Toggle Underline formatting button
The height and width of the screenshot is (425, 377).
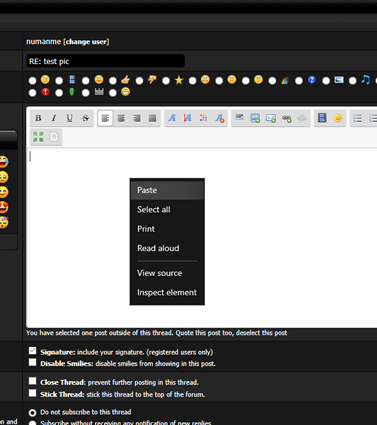(x=70, y=118)
